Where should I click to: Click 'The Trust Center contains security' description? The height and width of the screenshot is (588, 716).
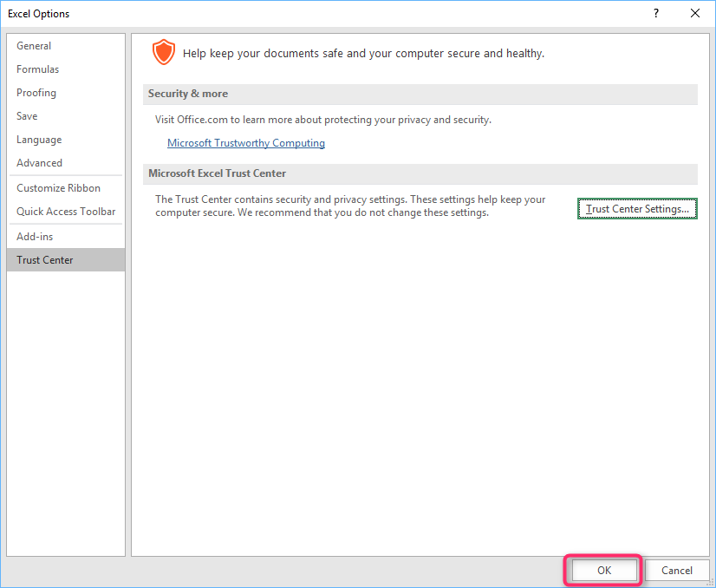pos(350,206)
